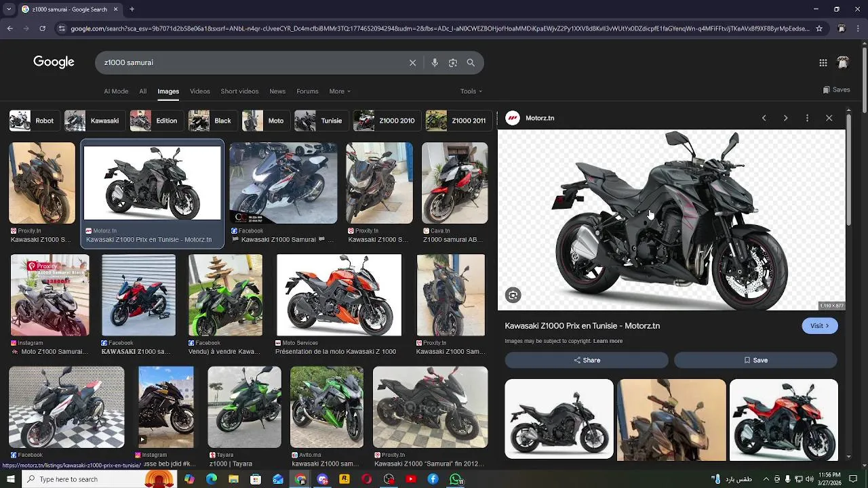The height and width of the screenshot is (488, 868).
Task: Open Windows Start menu
Action: 9,479
